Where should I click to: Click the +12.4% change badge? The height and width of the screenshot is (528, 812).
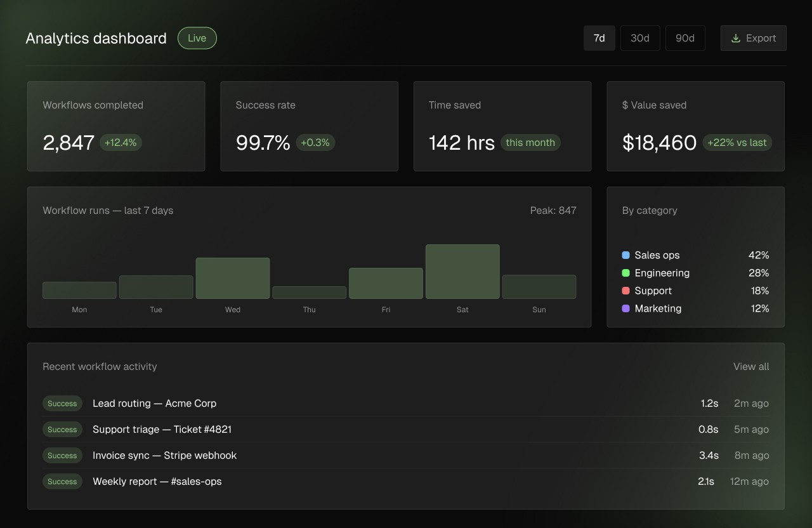coord(121,143)
